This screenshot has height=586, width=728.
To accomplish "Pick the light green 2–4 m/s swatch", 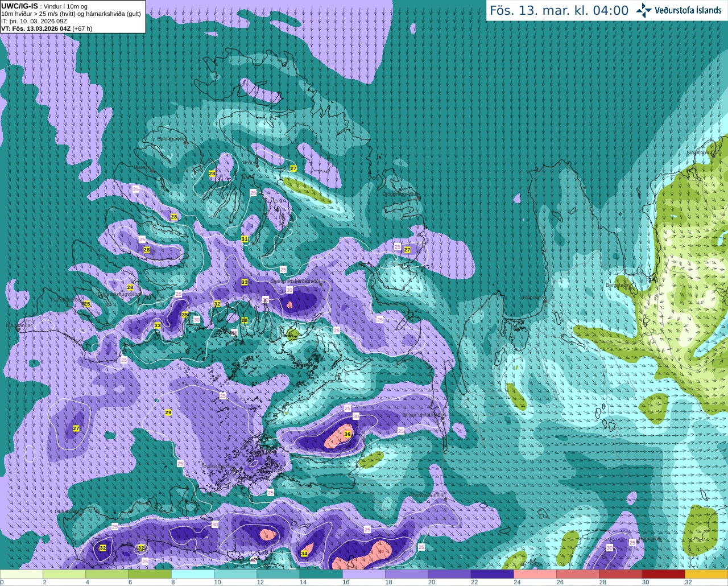I will 64,574.
